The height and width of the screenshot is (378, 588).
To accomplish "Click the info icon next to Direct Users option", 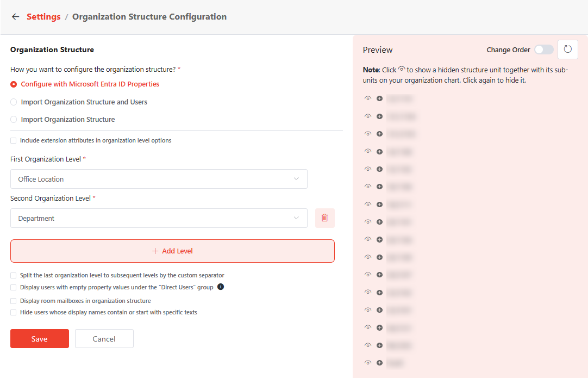I will 221,286.
